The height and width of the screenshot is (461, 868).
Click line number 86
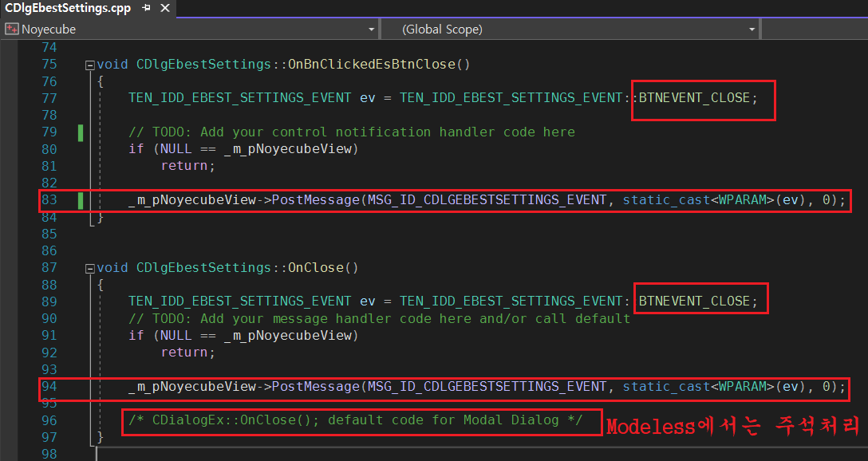[x=49, y=250]
